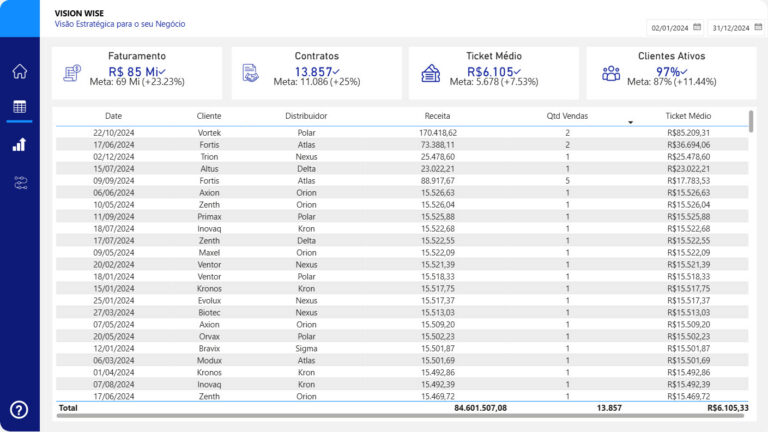Click the Distribuidor column header
Screen dimensions: 768x432
(x=306, y=116)
